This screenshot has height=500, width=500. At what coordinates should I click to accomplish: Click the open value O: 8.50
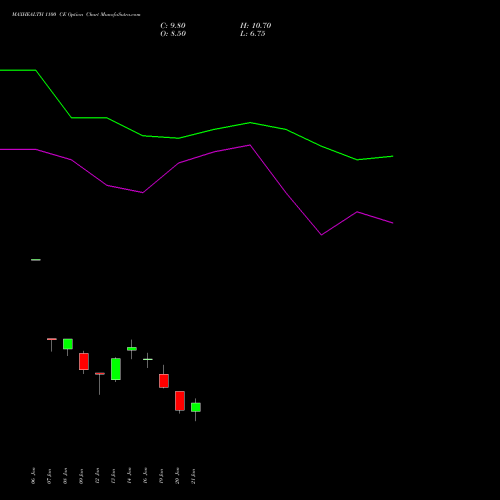pyautogui.click(x=173, y=34)
